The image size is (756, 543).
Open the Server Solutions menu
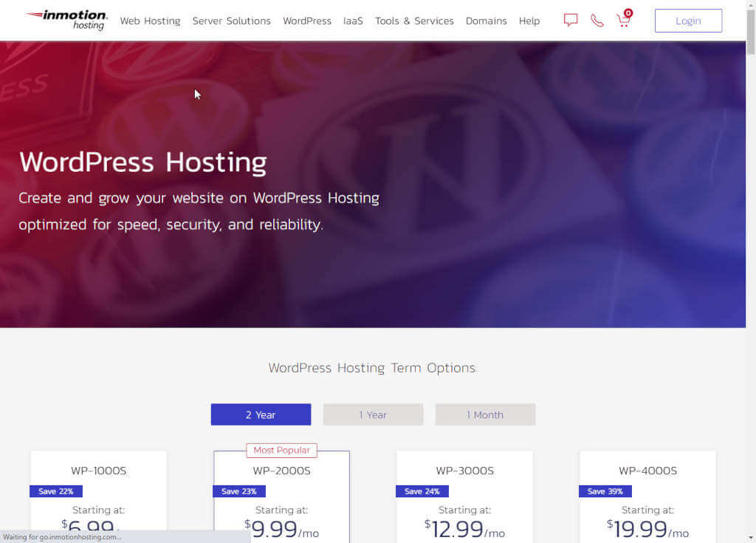click(231, 21)
